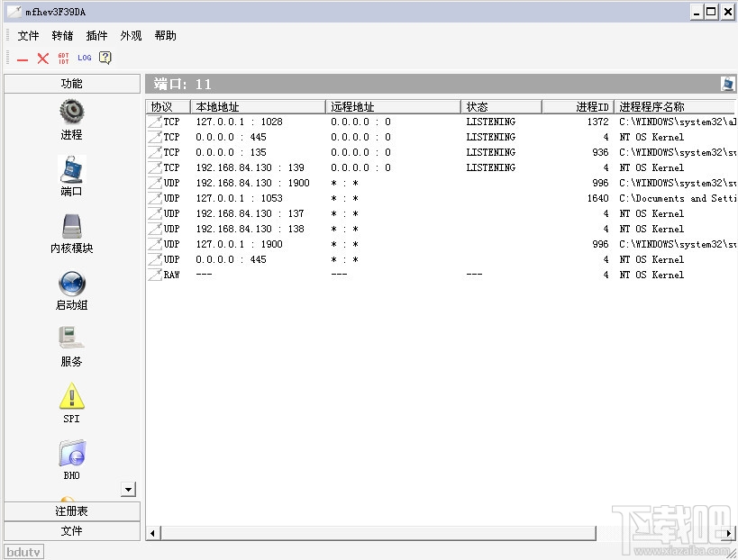Open the 内核模块 kernel modules icon
This screenshot has height=560, width=738.
click(70, 227)
